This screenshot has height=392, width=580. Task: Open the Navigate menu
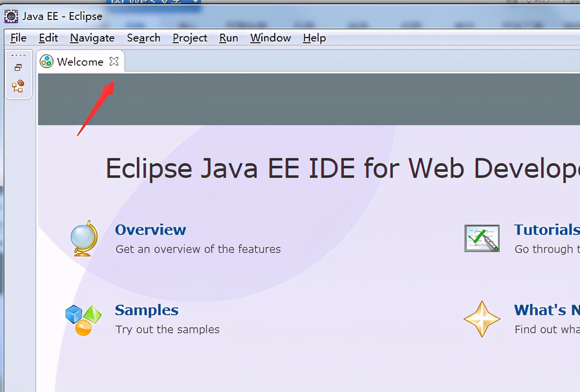92,38
